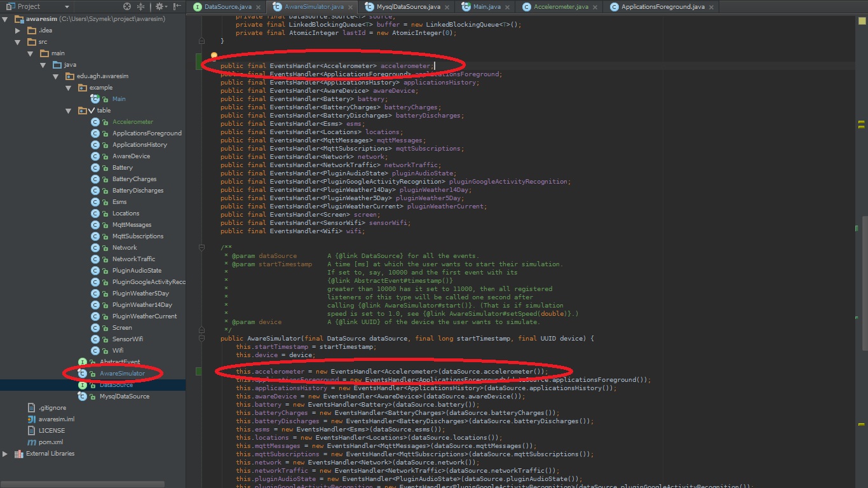
Task: Open the Project panel gear settings
Action: (160, 6)
